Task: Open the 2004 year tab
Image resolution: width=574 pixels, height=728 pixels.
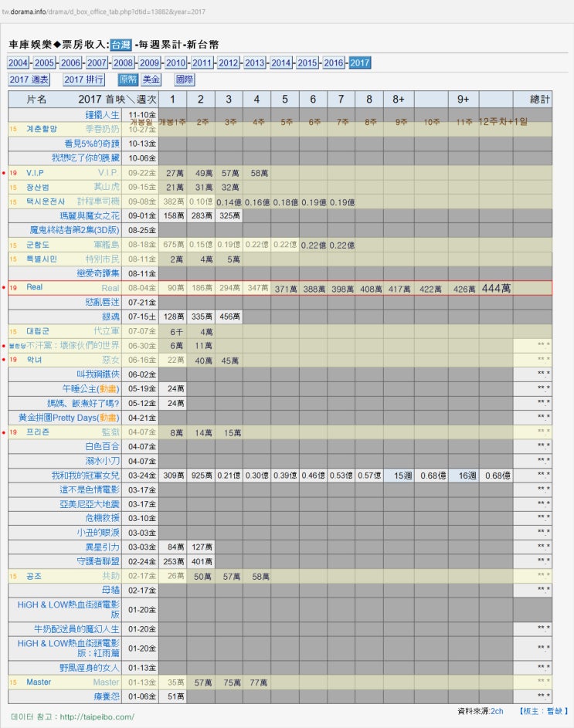Action: point(19,63)
